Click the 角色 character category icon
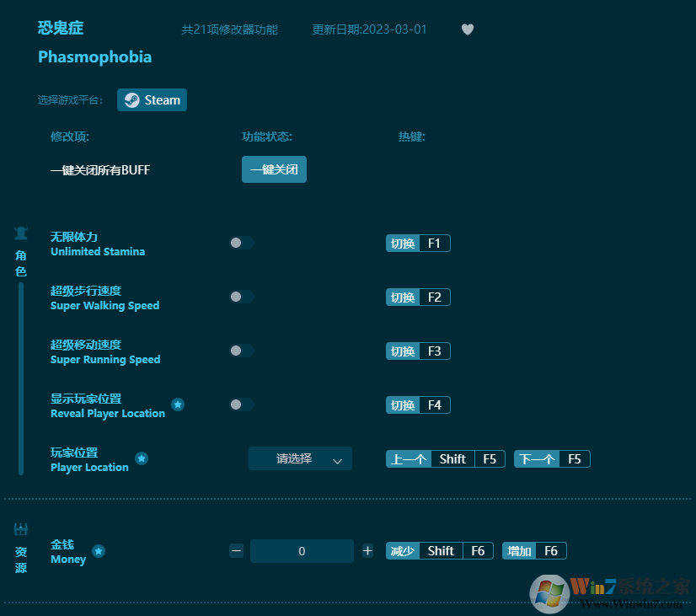The width and height of the screenshot is (696, 616). coord(21,233)
